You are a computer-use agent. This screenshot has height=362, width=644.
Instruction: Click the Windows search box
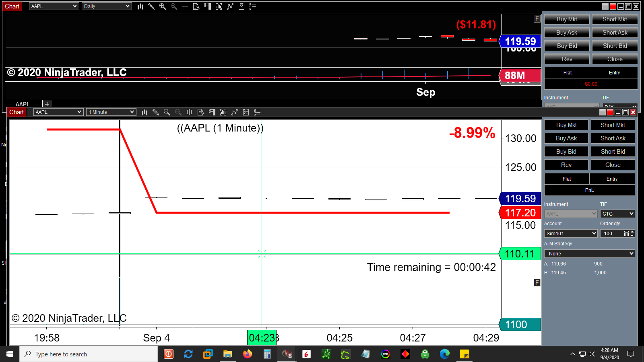point(89,354)
